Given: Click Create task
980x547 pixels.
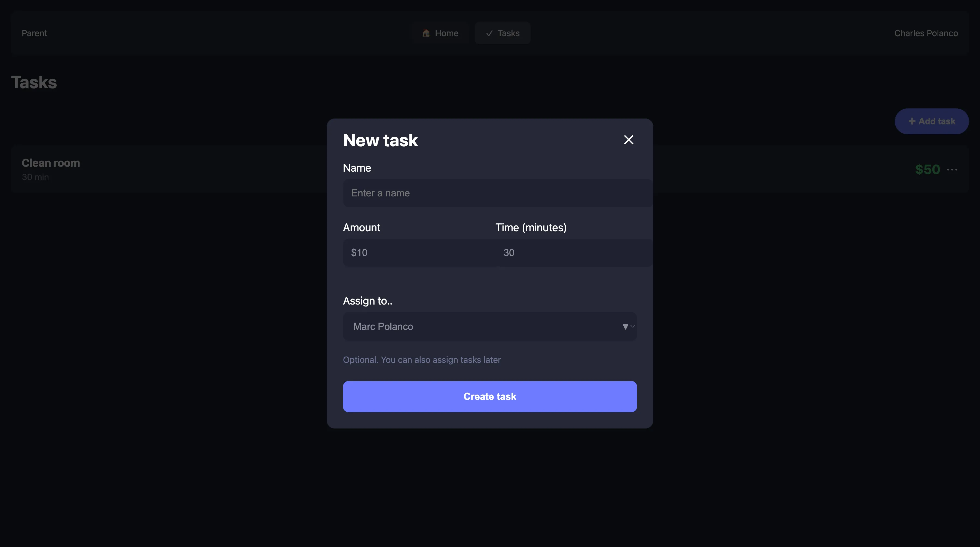Looking at the screenshot, I should coord(490,396).
